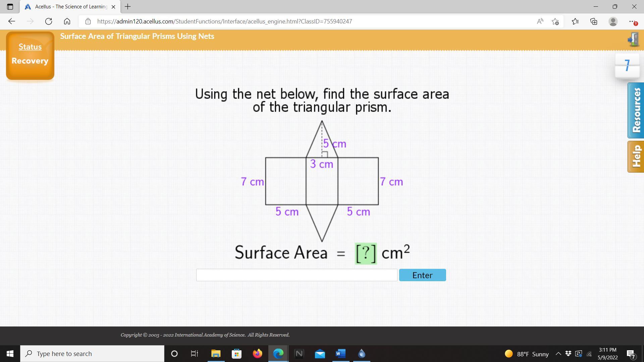Viewport: 644px width, 362px height.
Task: Open Microsoft Word from taskbar
Action: coord(340,354)
